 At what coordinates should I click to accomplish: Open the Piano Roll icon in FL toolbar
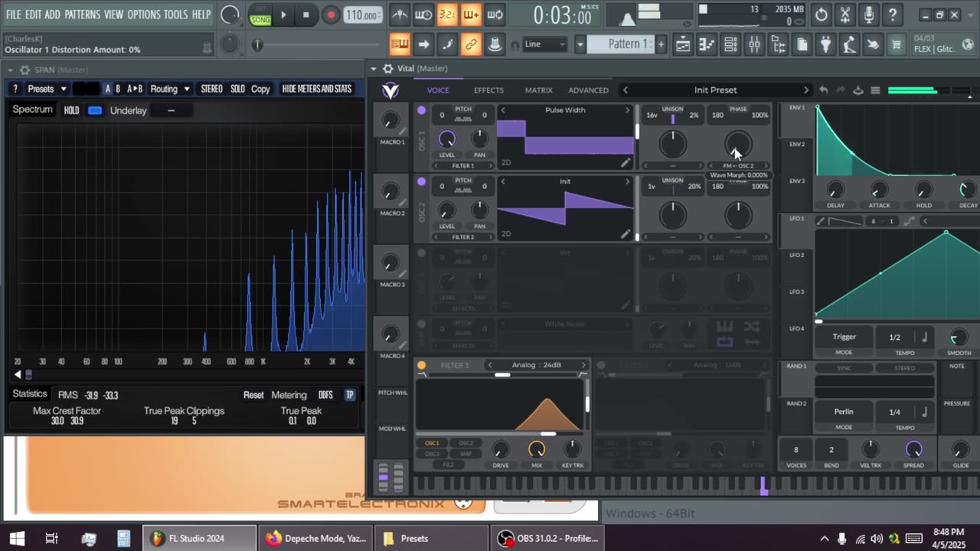[x=707, y=44]
